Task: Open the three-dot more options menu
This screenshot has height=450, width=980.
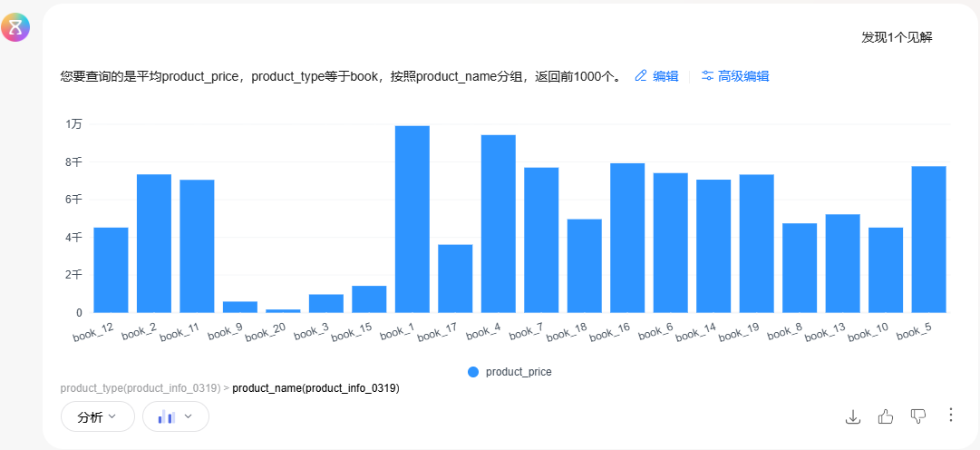Action: pos(951,416)
